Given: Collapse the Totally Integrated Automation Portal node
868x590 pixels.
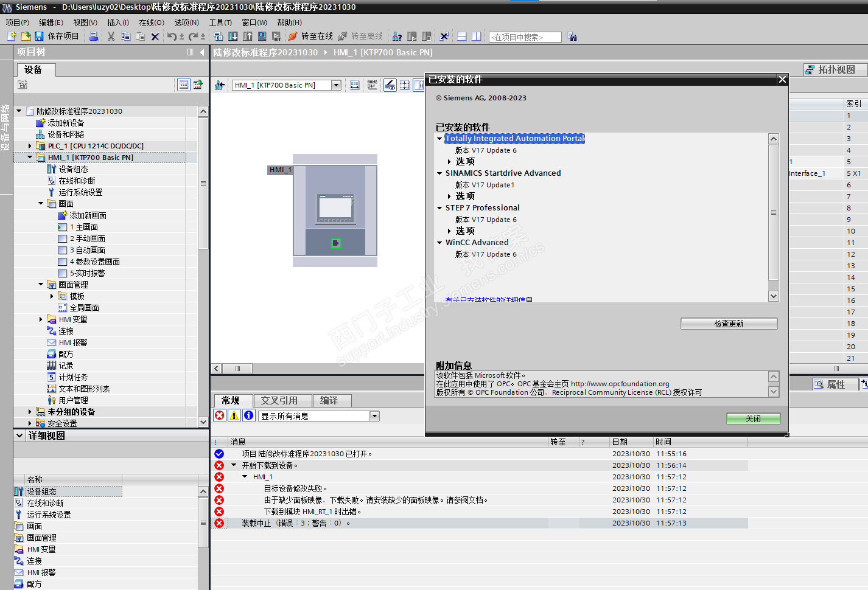Looking at the screenshot, I should click(439, 139).
